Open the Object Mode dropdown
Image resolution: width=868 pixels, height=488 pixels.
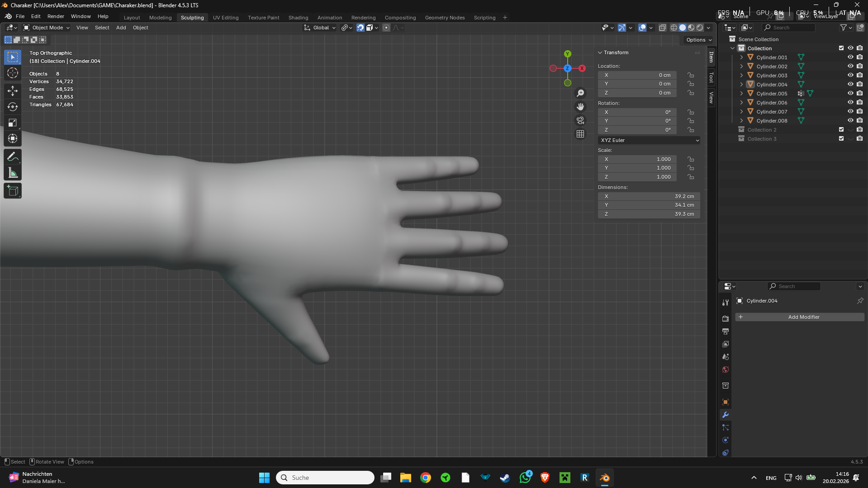click(47, 28)
